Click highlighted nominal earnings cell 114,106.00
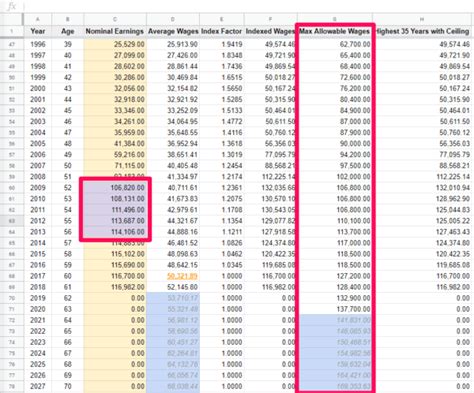 pos(115,232)
